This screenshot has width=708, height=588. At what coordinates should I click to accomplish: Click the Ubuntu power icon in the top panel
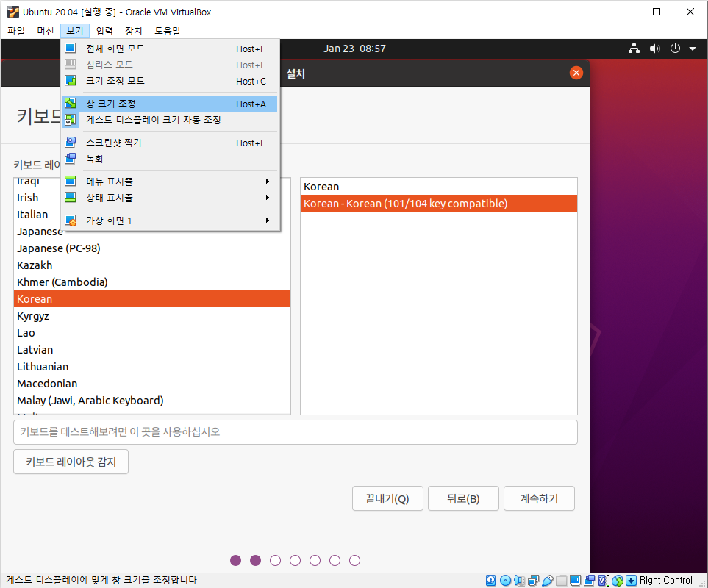[x=675, y=49]
